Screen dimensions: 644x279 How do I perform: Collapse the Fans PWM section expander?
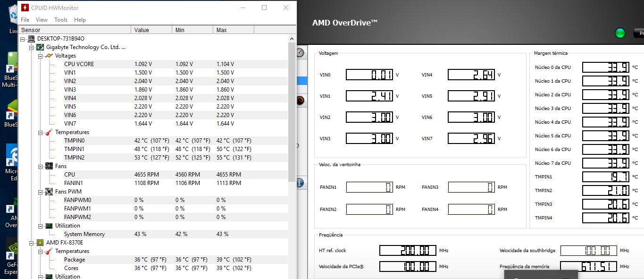pyautogui.click(x=40, y=192)
